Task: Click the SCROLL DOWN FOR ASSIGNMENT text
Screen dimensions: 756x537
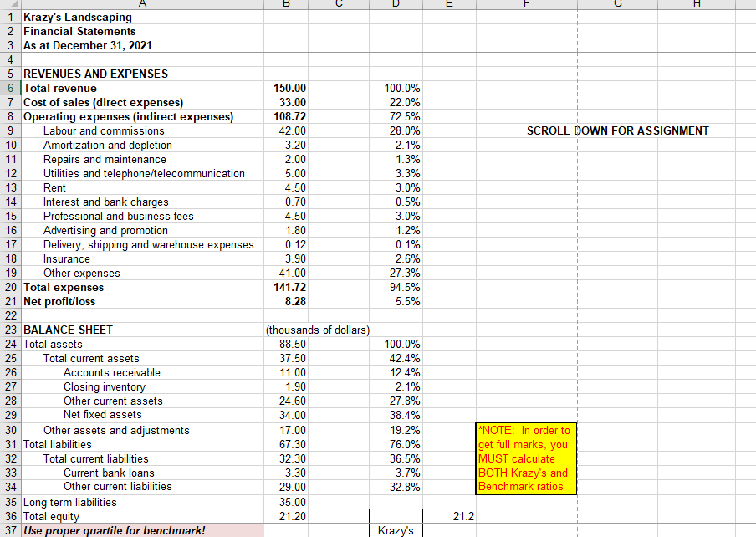Action: click(617, 130)
